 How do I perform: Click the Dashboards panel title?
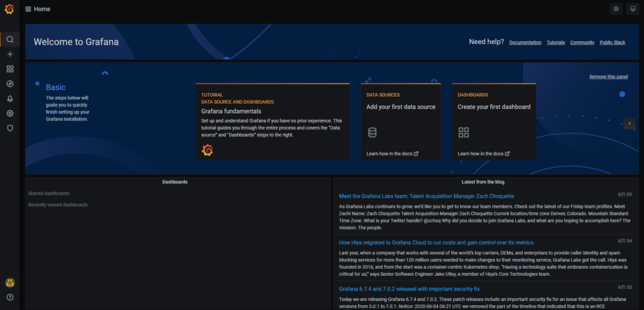pos(175,182)
